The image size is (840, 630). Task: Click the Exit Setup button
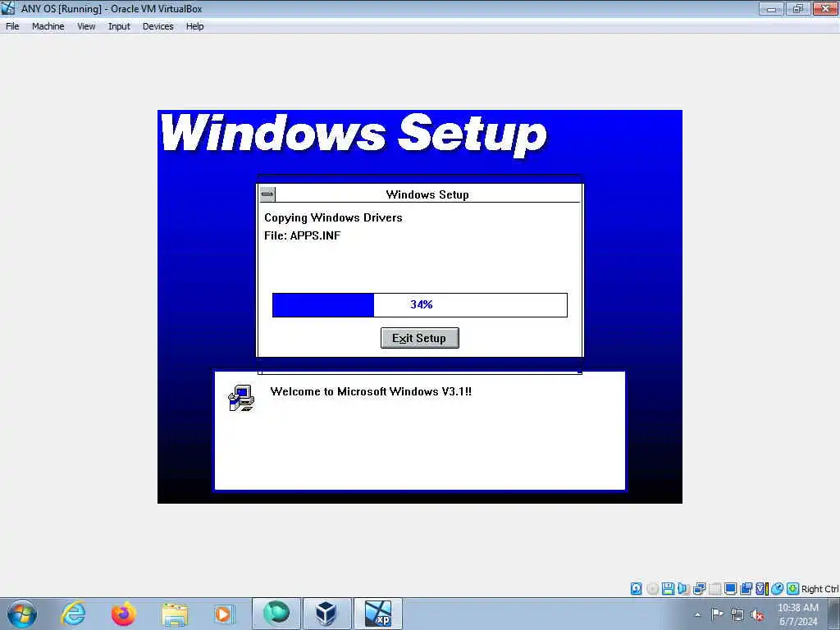tap(419, 338)
